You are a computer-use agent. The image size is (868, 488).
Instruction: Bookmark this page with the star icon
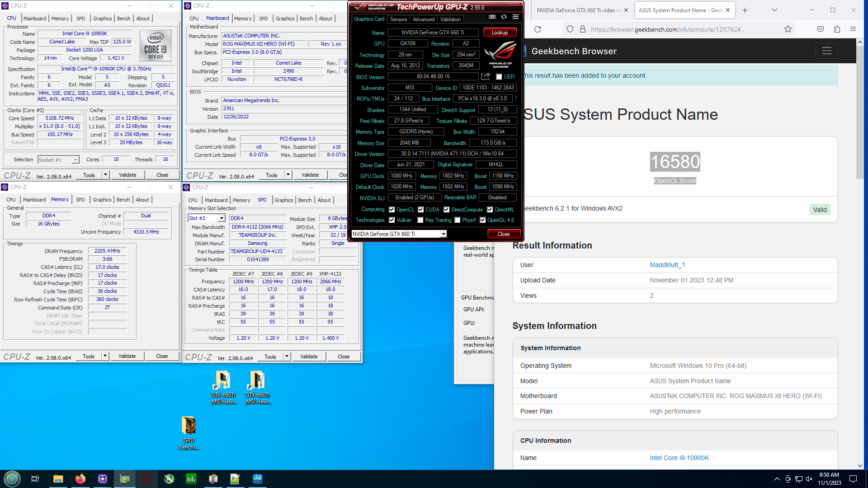(x=788, y=29)
